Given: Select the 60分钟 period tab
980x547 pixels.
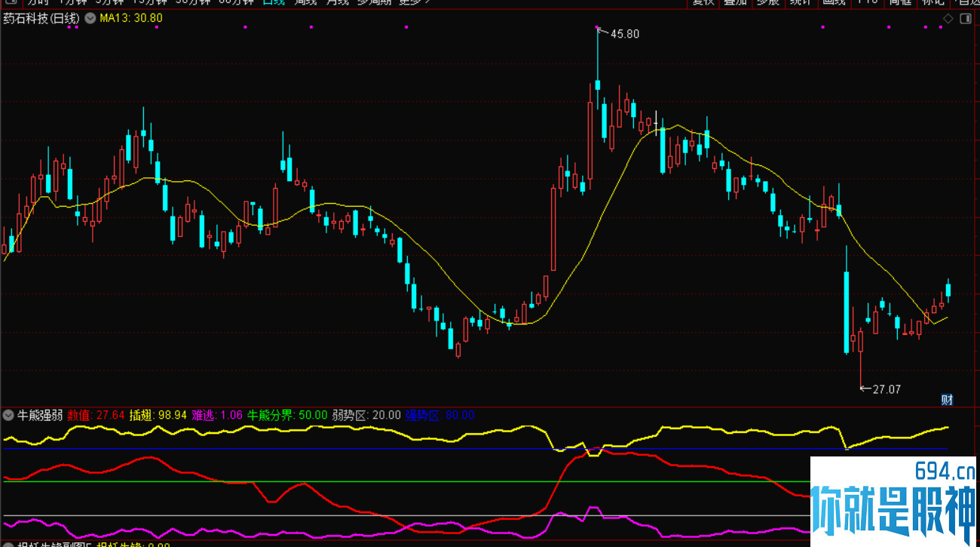Looking at the screenshot, I should click(236, 3).
